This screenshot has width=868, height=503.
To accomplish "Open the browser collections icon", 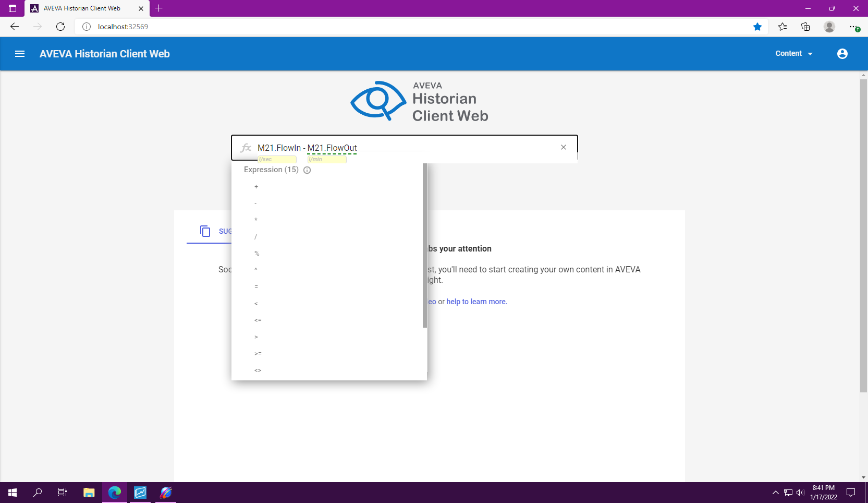I will point(805,27).
